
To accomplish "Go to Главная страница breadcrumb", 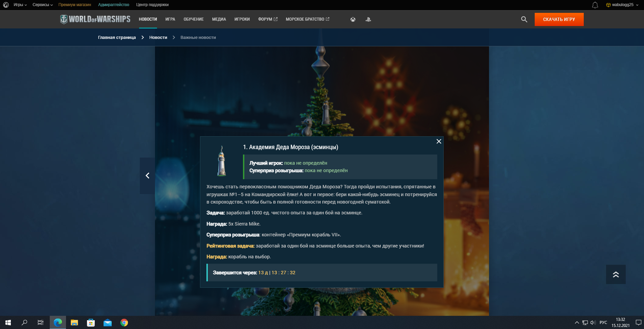I will [117, 38].
